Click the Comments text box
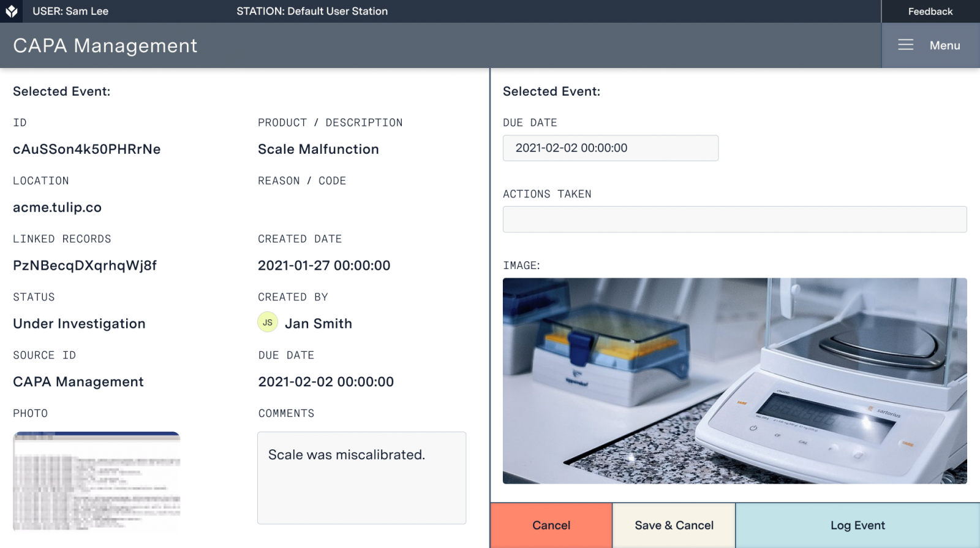Image resolution: width=980 pixels, height=548 pixels. coord(361,478)
